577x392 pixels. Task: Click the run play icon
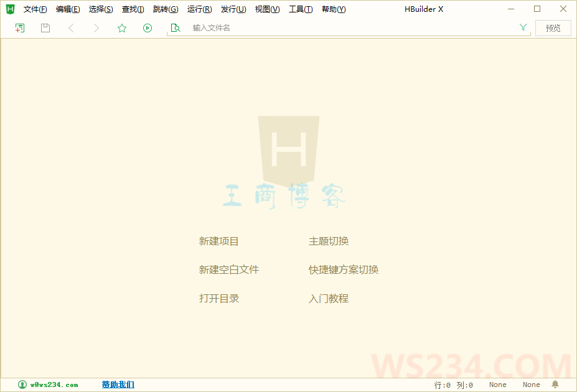(x=147, y=28)
